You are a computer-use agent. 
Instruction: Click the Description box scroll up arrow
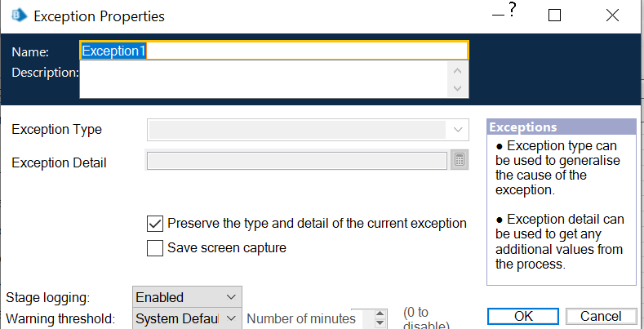pos(457,71)
